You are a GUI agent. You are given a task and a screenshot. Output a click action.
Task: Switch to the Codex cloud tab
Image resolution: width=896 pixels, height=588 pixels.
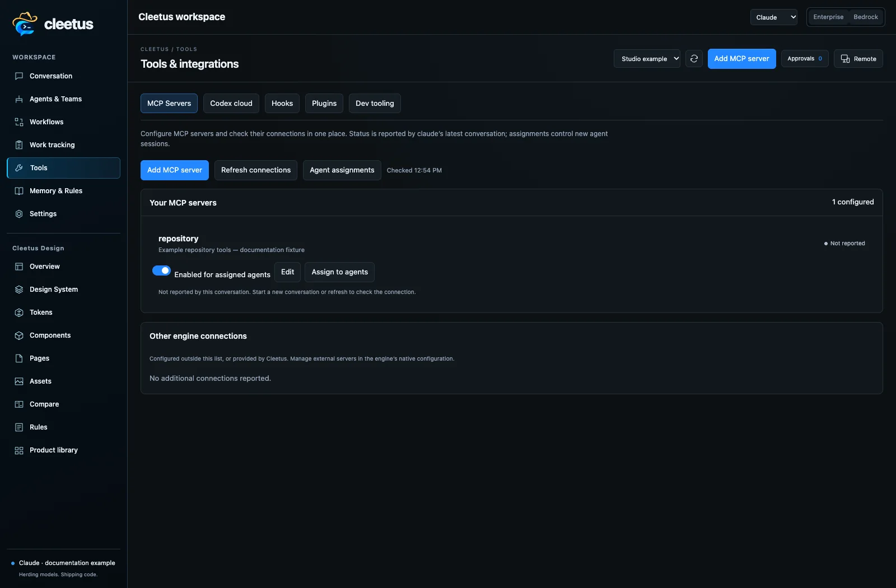tap(231, 104)
